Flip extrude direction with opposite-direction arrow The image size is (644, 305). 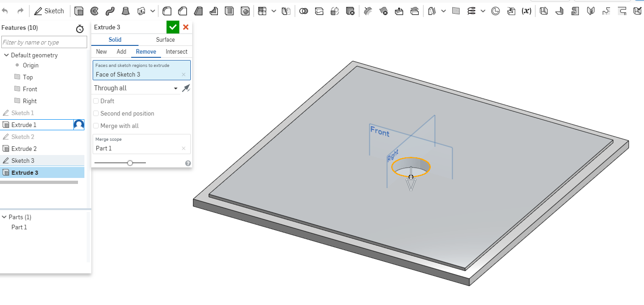[x=186, y=88]
